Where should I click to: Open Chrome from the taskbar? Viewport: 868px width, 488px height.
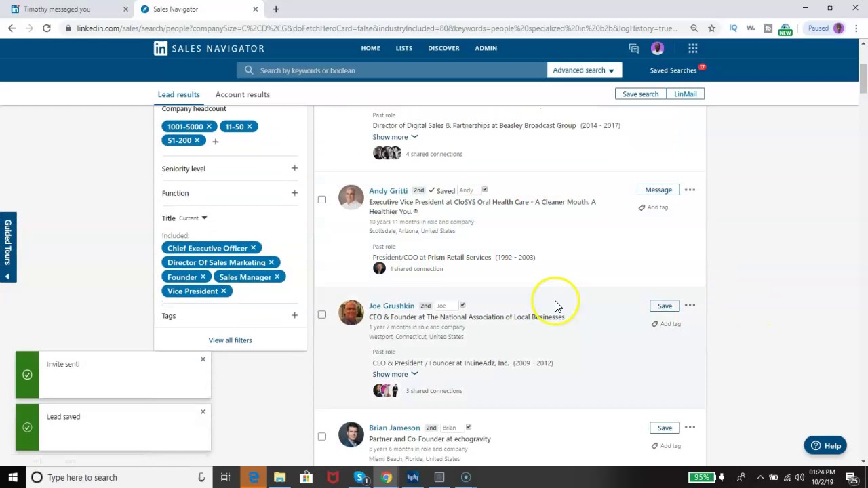coord(386,477)
